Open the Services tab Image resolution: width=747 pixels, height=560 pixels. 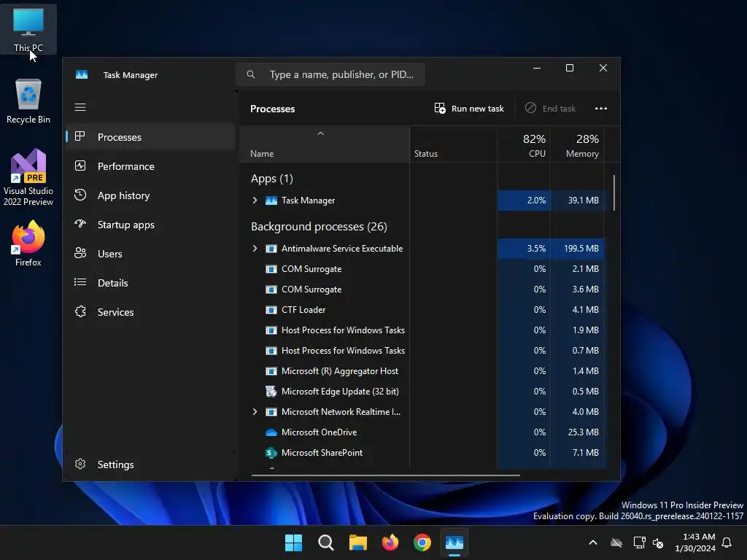[x=150, y=312]
